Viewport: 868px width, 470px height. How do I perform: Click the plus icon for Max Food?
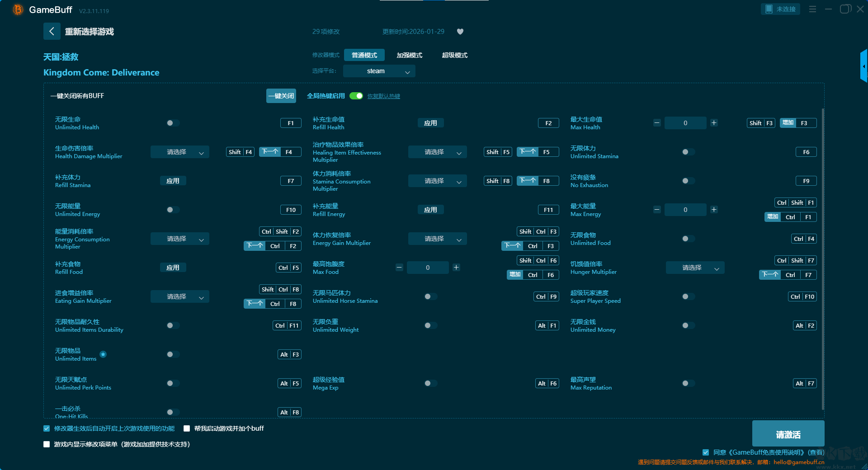coord(456,268)
